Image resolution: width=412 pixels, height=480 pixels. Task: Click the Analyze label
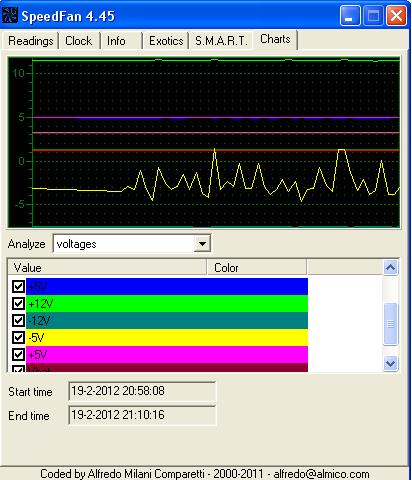(x=27, y=244)
